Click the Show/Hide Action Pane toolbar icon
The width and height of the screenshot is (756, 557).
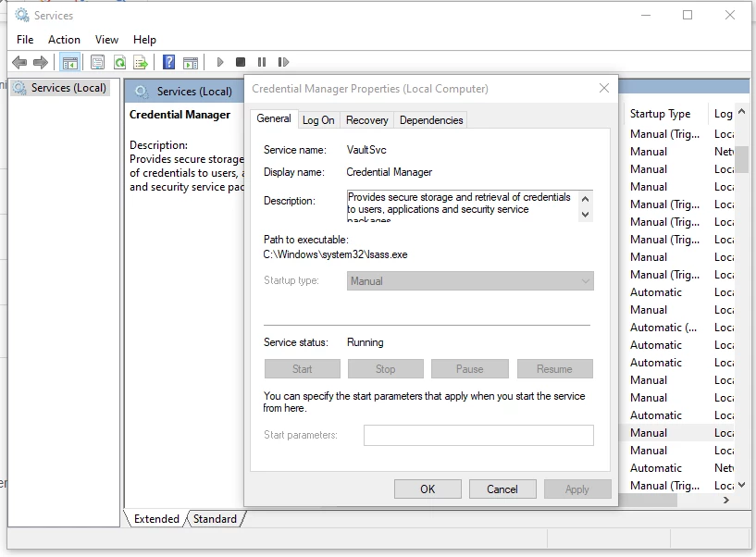191,62
